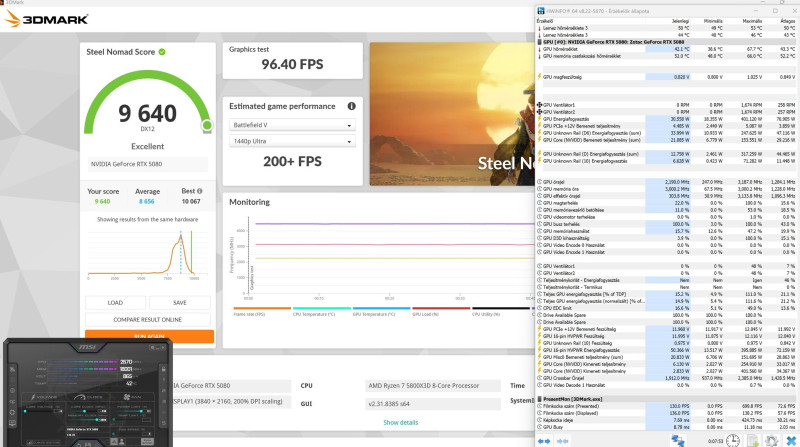The width and height of the screenshot is (800, 447).
Task: Open the monitoring window icon in Afterburner
Action: pyautogui.click(x=12, y=423)
